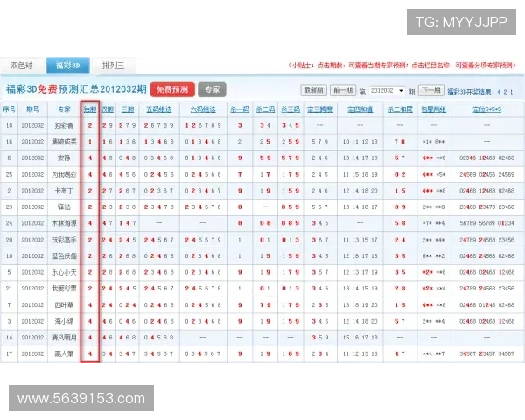Click the 前一期 button

[x=343, y=90]
